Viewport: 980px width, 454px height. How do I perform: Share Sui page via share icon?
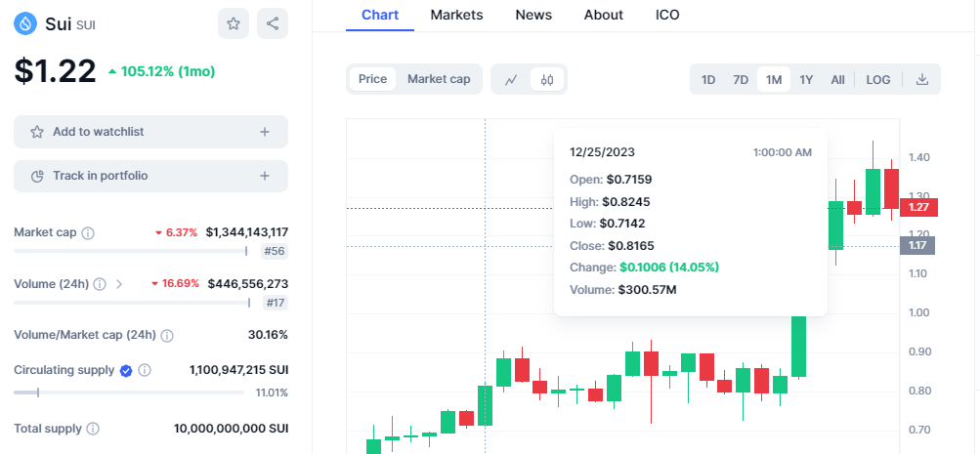[273, 23]
